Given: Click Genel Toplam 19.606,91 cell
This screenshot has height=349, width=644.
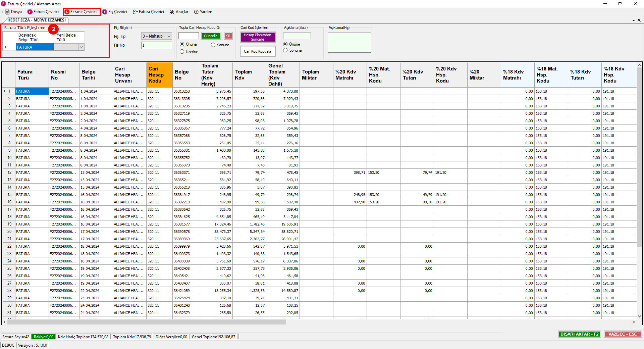Looking at the screenshot, I should 283,224.
